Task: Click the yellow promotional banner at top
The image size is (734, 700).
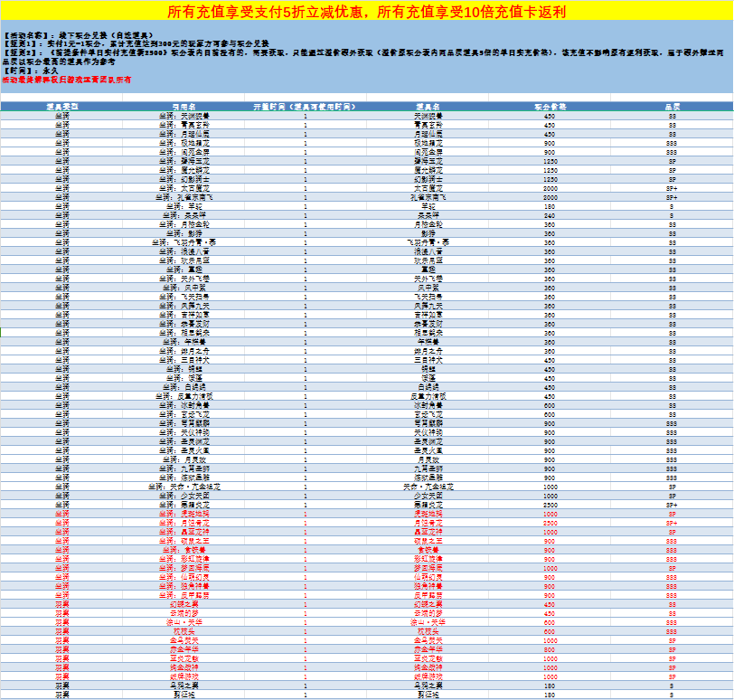Action: click(x=366, y=12)
